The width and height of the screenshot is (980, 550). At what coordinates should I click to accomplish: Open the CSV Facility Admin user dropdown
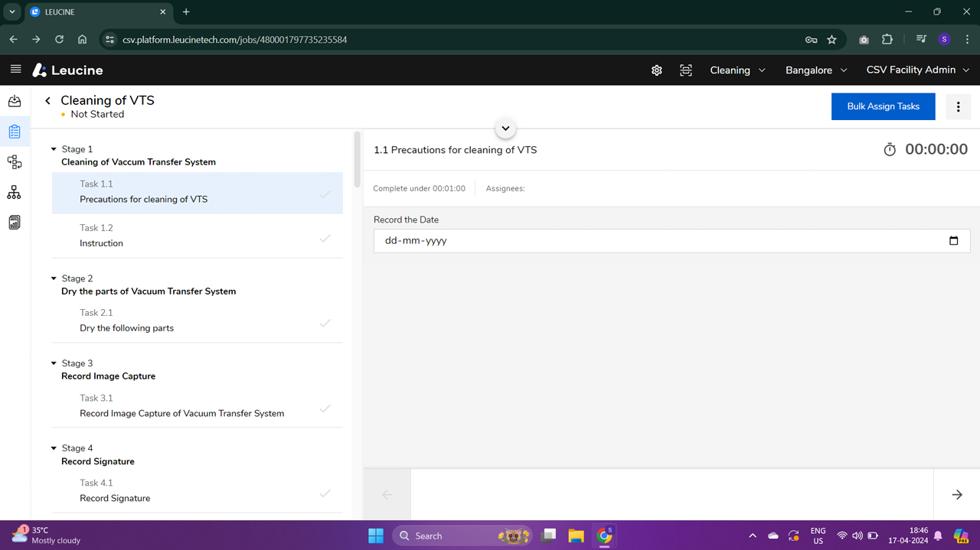(918, 70)
